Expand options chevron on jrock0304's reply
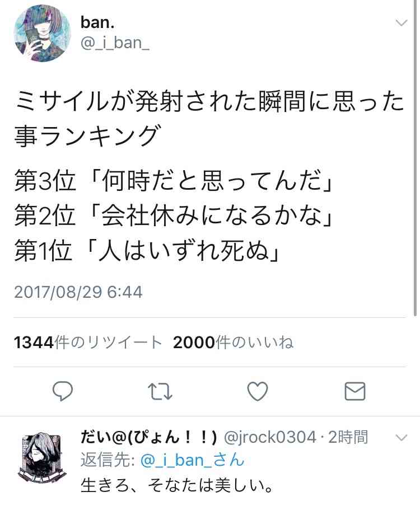This screenshot has height=506, width=420. pyautogui.click(x=402, y=438)
